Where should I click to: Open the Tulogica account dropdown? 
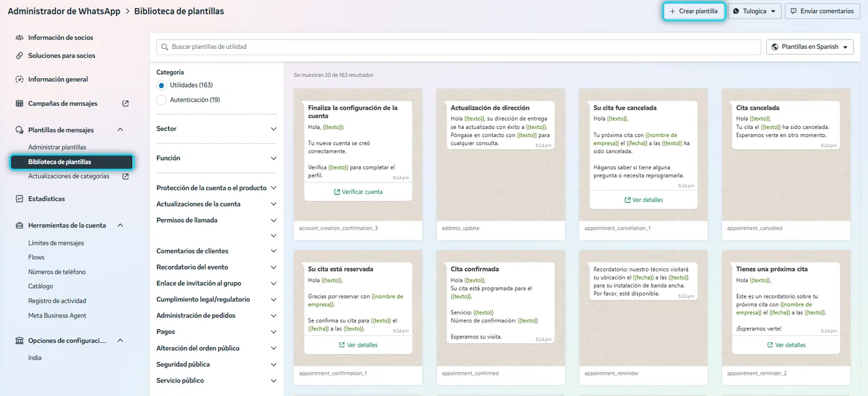[x=754, y=11]
